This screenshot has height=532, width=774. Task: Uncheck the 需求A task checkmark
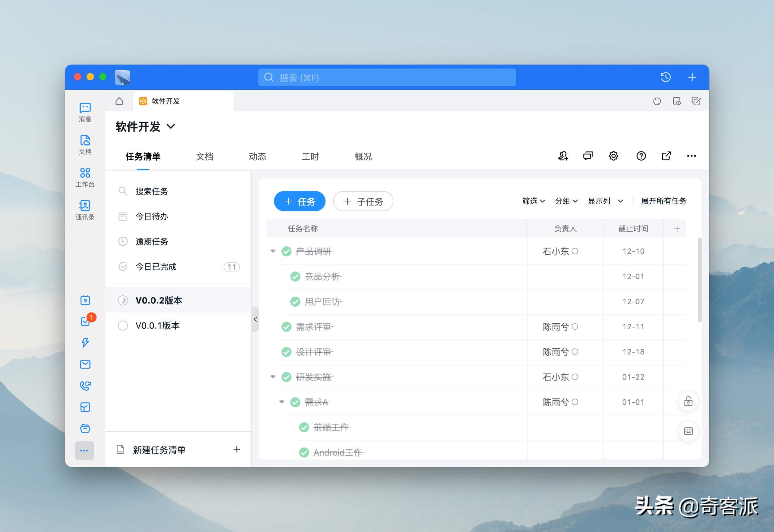click(295, 402)
